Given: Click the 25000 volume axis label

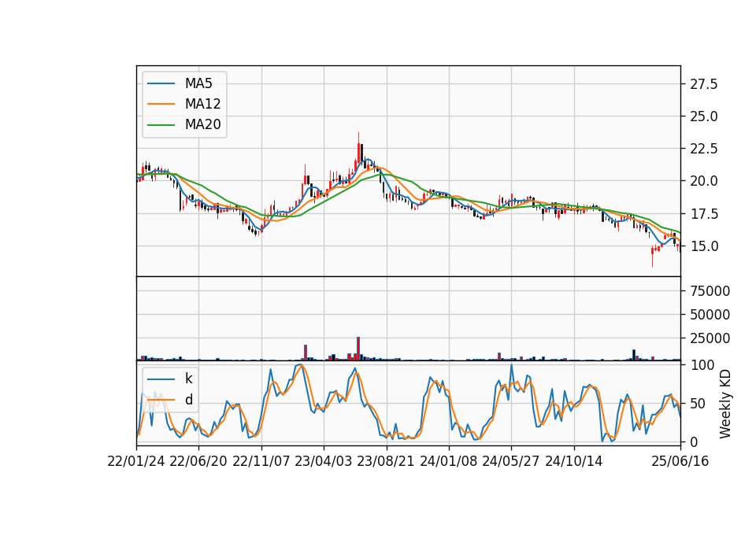Looking at the screenshot, I should [x=710, y=338].
